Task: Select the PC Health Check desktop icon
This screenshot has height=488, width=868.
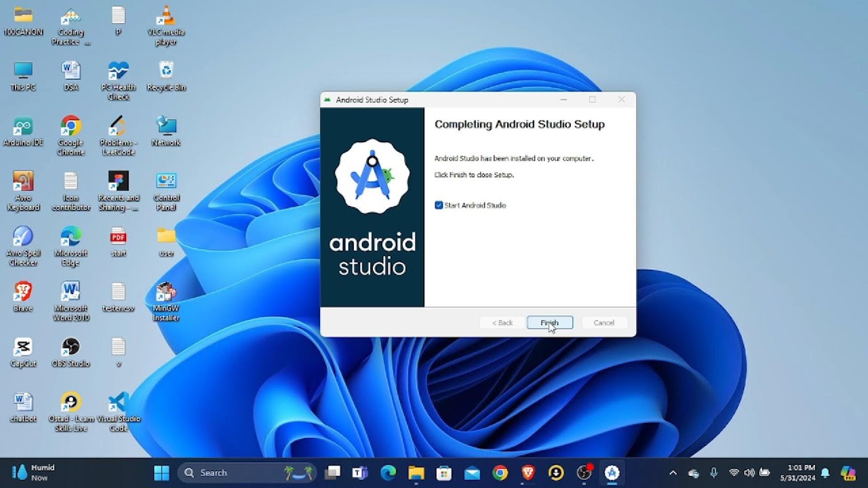Action: (119, 81)
